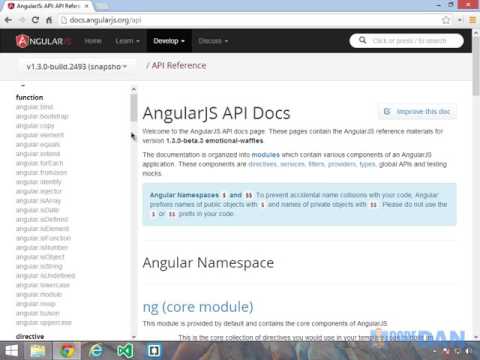Select angular.extend in the sidebar
The image size is (480, 360).
click(38, 154)
